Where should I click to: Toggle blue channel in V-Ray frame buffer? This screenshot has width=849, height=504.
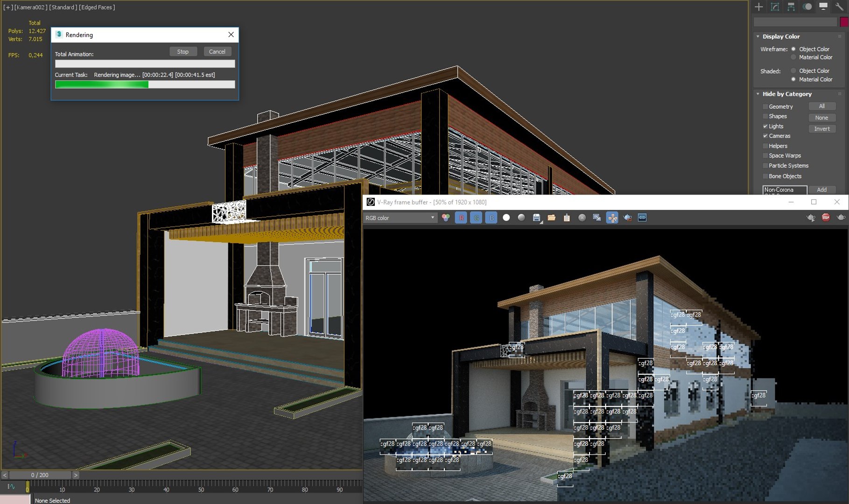491,217
